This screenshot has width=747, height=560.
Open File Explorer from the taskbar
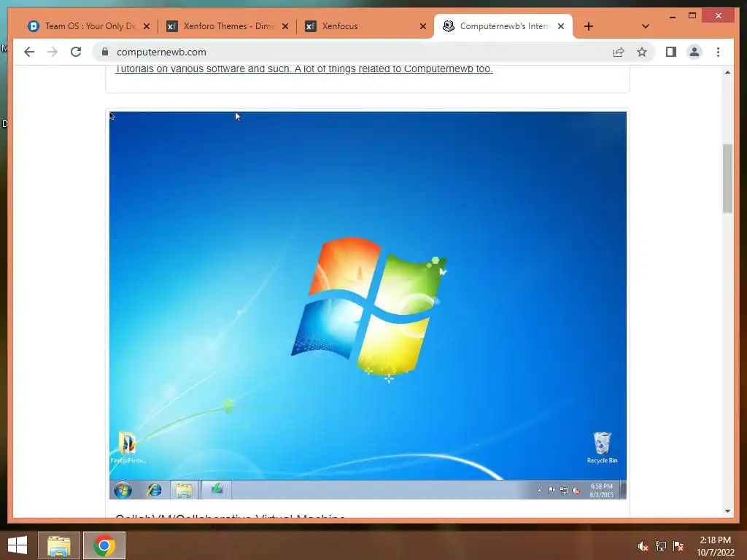click(58, 545)
